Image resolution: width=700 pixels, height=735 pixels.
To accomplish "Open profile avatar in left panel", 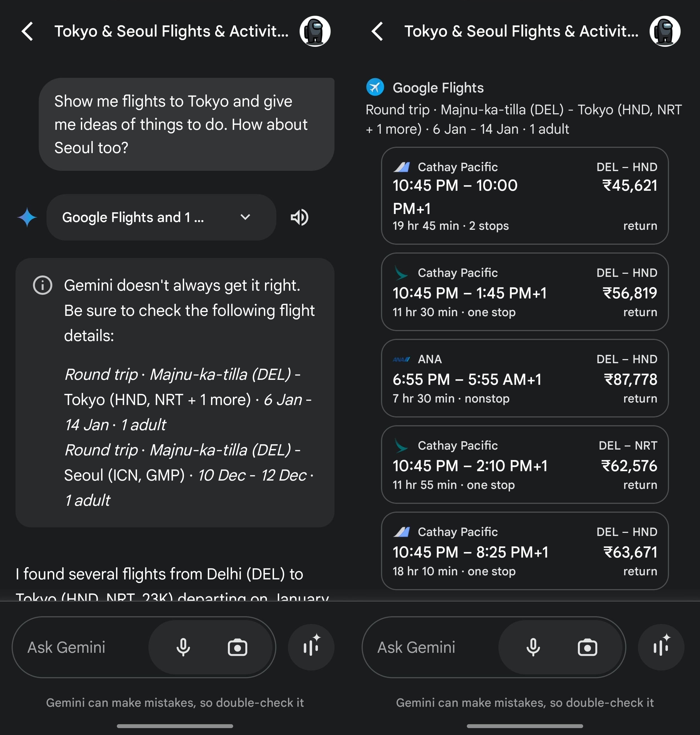I will 315,31.
